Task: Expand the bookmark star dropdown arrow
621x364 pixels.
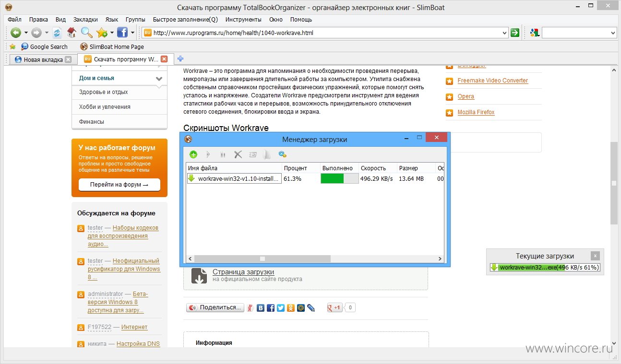Action: [x=112, y=33]
